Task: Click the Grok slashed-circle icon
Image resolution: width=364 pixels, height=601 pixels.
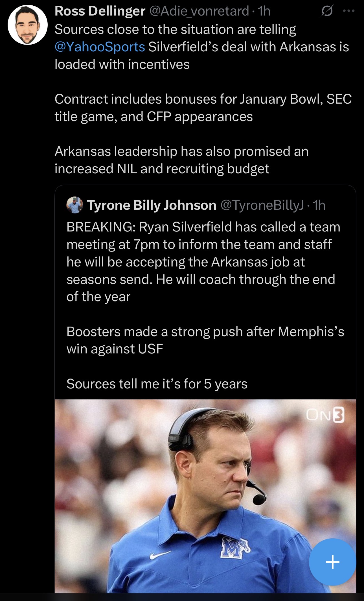Action: (x=327, y=12)
